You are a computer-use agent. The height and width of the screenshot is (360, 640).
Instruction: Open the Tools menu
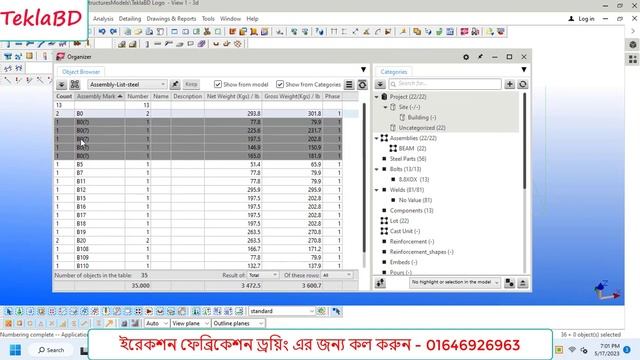[208, 19]
